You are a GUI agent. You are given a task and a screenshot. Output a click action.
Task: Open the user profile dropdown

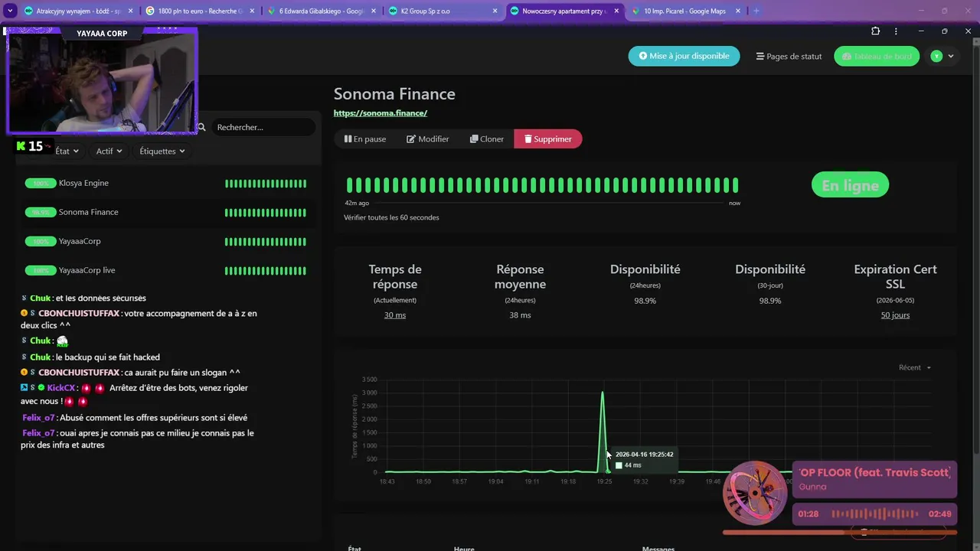coord(942,56)
